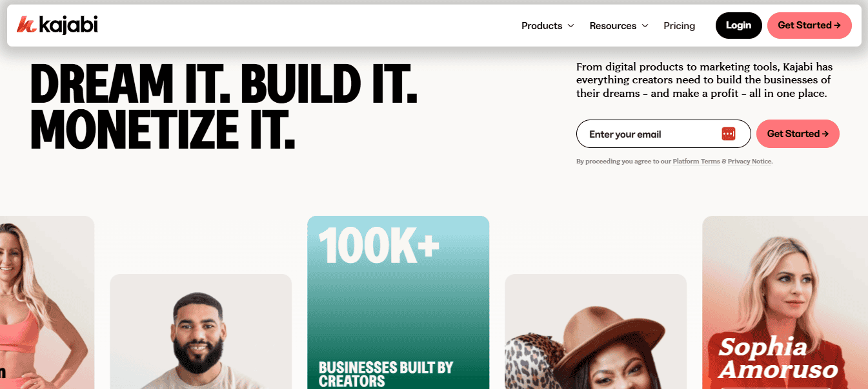The image size is (868, 389).
Task: Click Get Started next to email field
Action: tap(798, 134)
